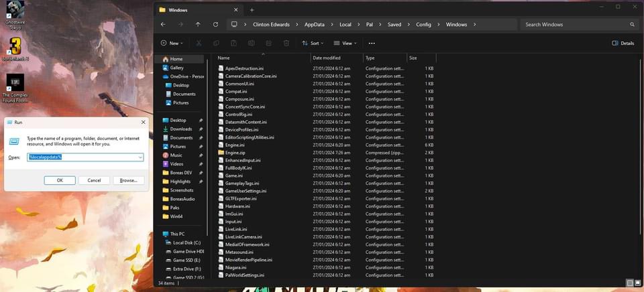Select the Pal breadcrumb in address bar
This screenshot has height=292, width=644.
click(370, 24)
